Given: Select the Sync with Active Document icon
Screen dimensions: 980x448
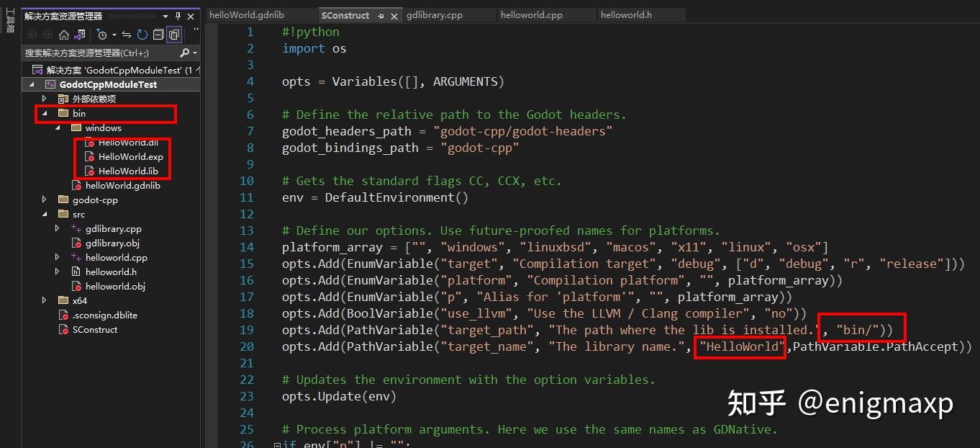Looking at the screenshot, I should [78, 35].
